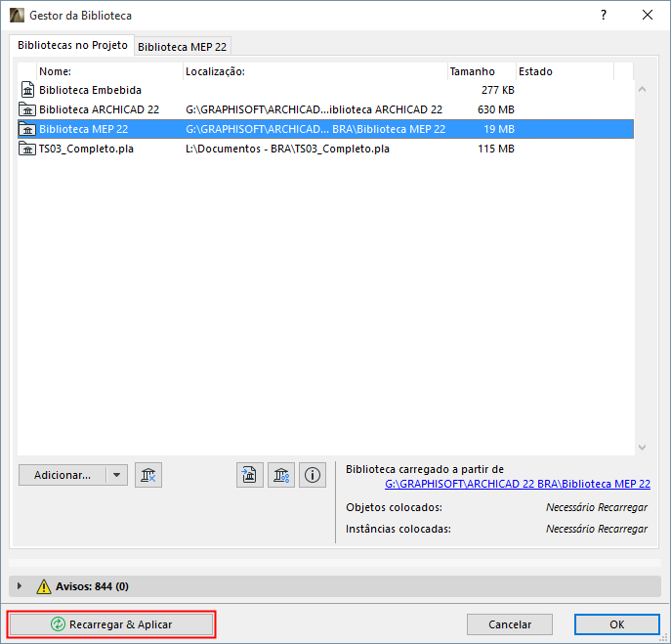The width and height of the screenshot is (671, 644).
Task: Sort by the Tamanho column header
Action: coord(482,71)
